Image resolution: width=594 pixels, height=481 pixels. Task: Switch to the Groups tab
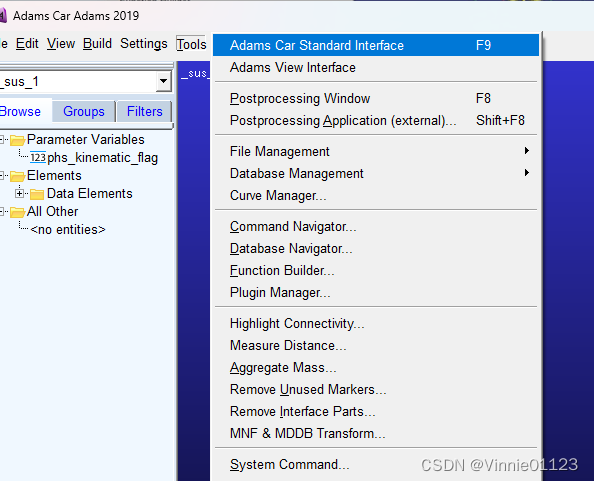point(84,111)
